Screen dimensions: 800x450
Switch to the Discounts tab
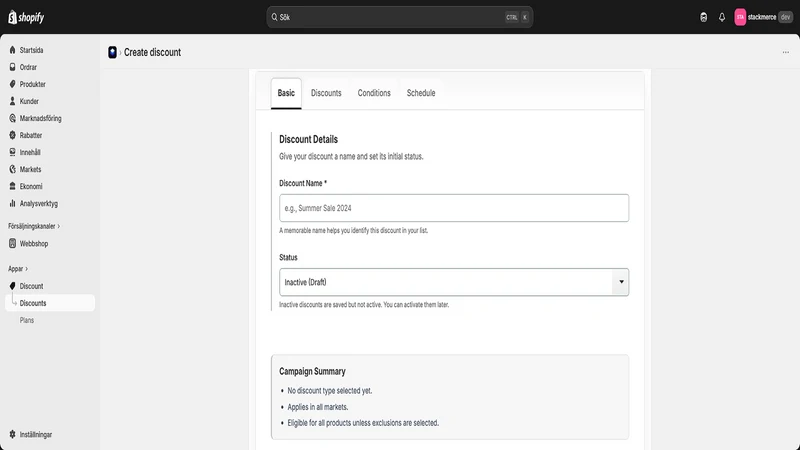coord(326,93)
